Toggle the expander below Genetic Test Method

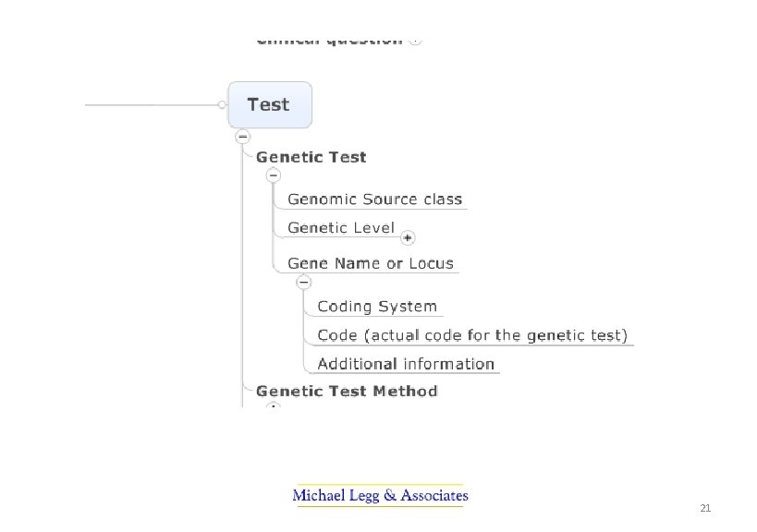point(273,405)
